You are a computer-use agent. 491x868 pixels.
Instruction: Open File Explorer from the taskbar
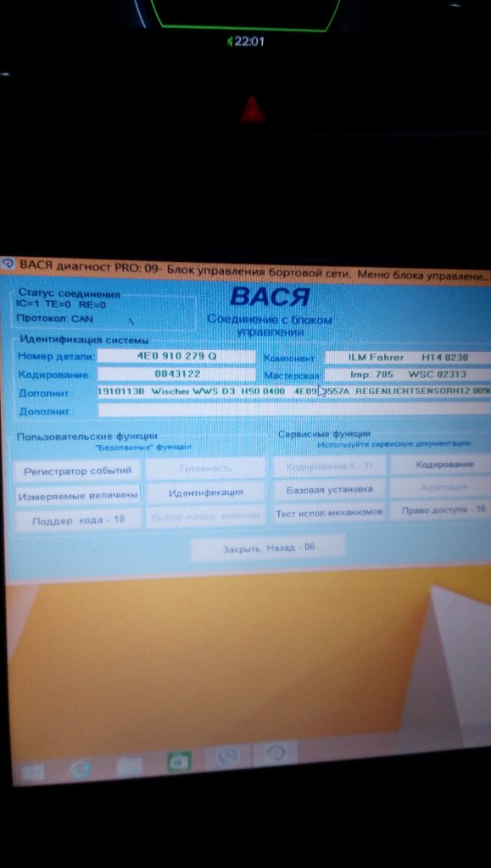[129, 766]
